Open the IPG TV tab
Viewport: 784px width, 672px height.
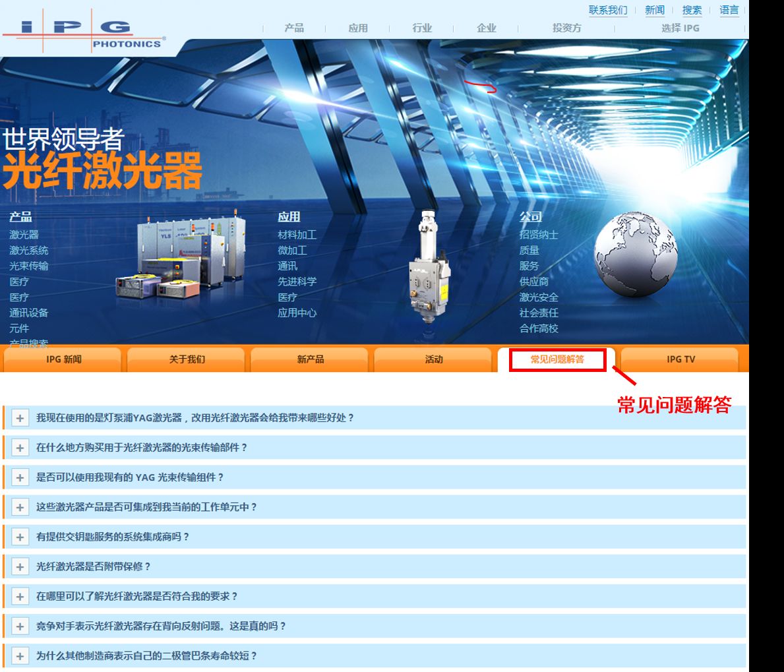[x=680, y=359]
